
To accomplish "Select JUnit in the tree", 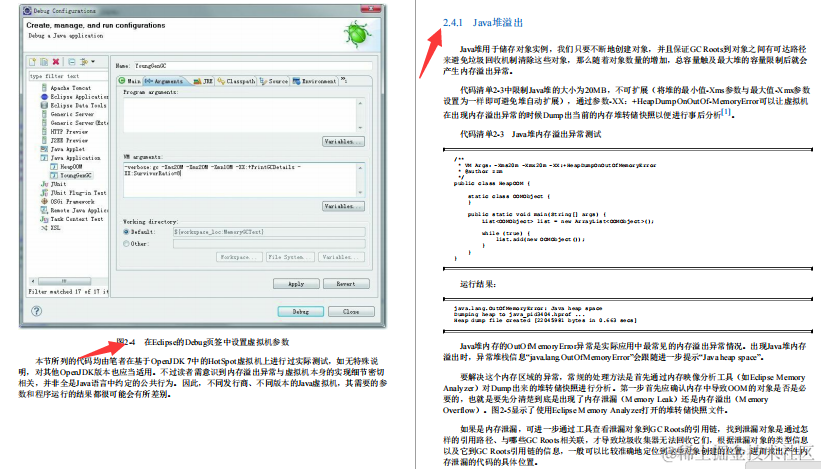I will [x=54, y=184].
